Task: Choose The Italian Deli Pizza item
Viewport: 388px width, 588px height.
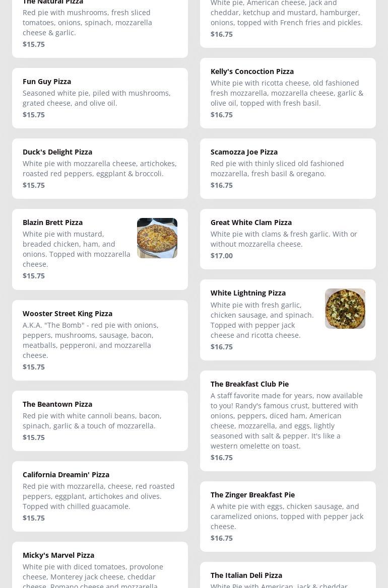Action: click(x=288, y=576)
